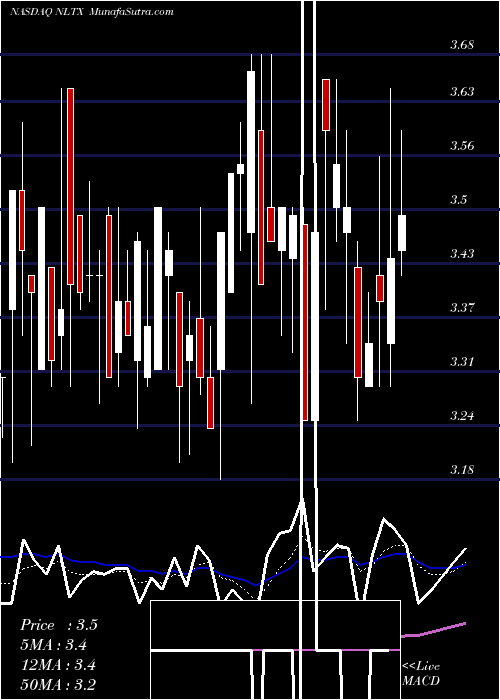Image resolution: width=500 pixels, height=700 pixels.
Task: Click the 3.24 price axis label
Action: [x=462, y=416]
